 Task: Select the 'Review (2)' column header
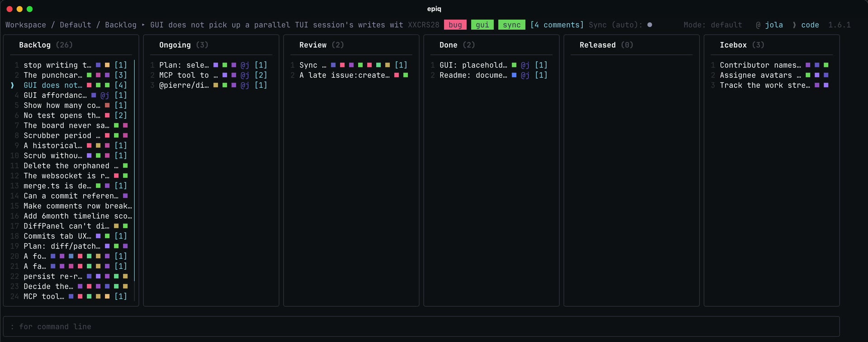click(321, 45)
